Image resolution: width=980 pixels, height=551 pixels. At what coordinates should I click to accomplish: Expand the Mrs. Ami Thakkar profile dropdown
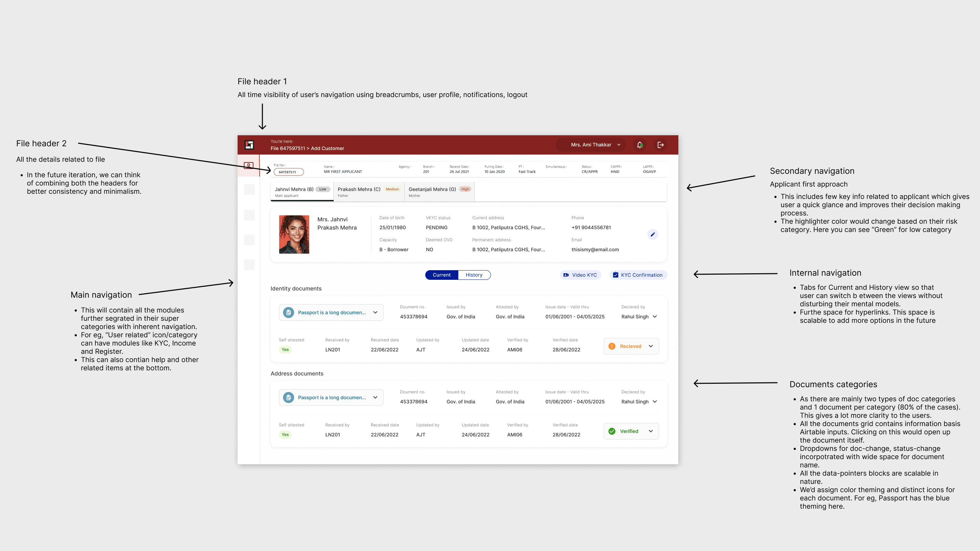(x=591, y=145)
